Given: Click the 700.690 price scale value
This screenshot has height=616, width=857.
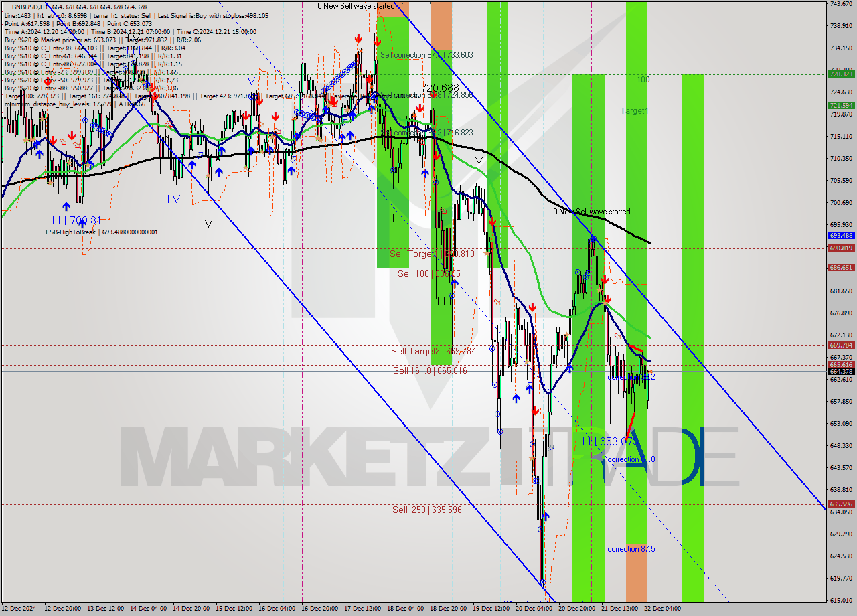Looking at the screenshot, I should click(841, 202).
